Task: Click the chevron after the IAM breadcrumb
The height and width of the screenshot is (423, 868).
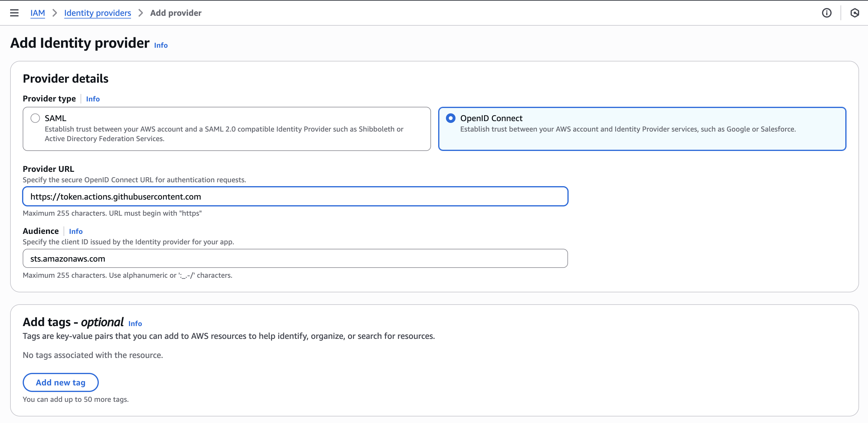Action: coord(55,13)
